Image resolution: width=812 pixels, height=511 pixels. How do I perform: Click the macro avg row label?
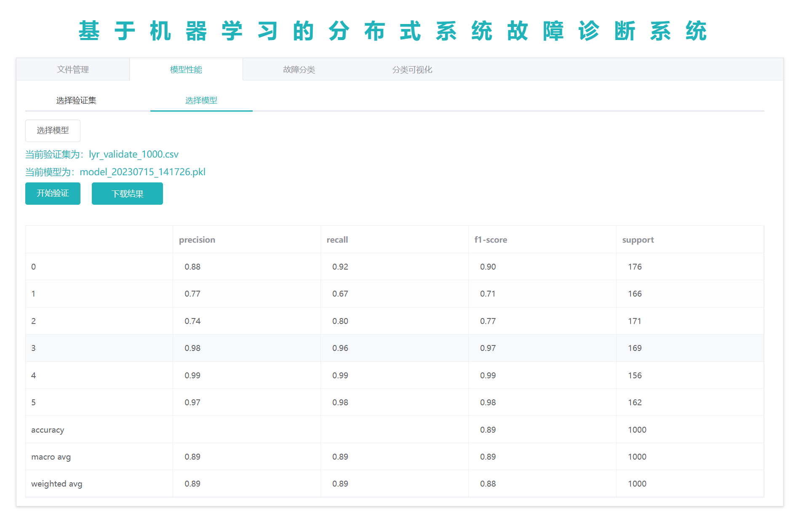[51, 457]
